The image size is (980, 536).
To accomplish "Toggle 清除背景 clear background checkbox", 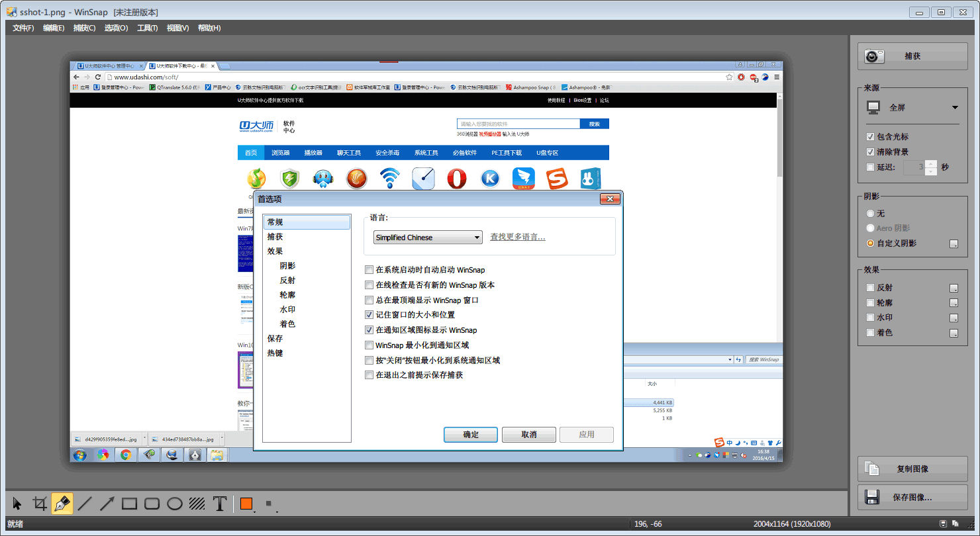I will (x=870, y=152).
